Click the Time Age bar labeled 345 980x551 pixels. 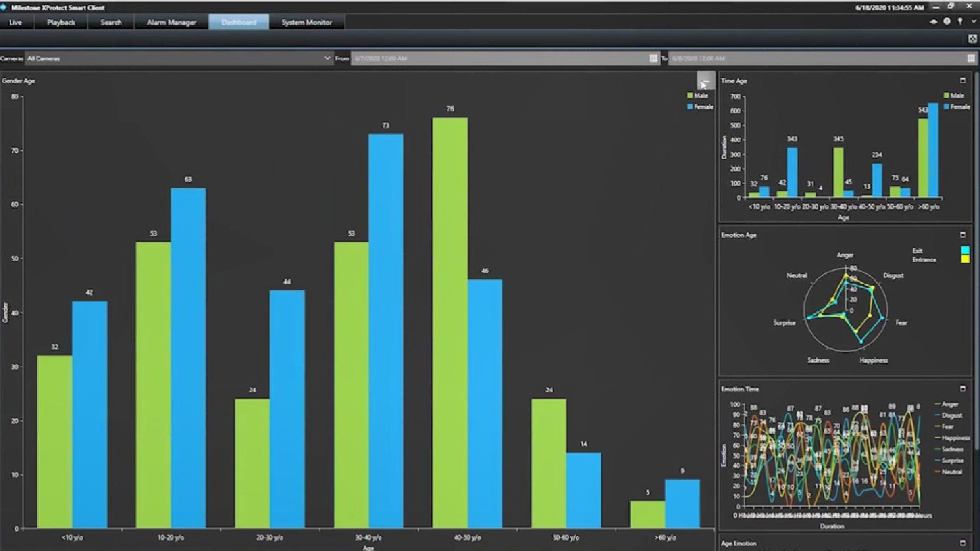click(838, 172)
